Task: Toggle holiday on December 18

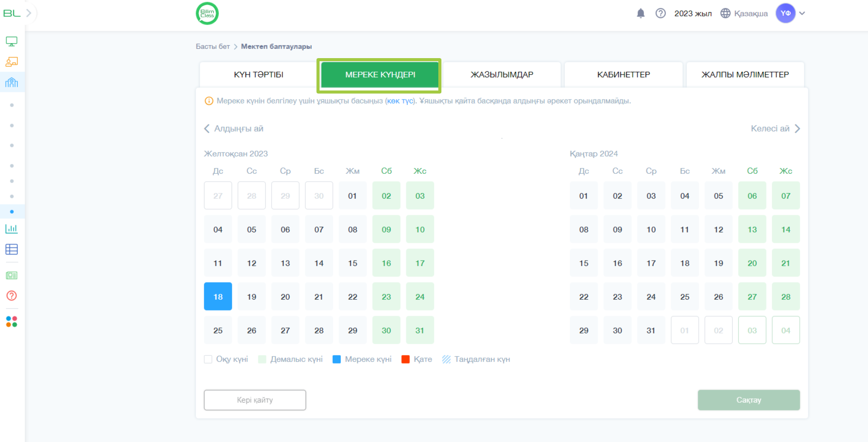Action: point(218,297)
